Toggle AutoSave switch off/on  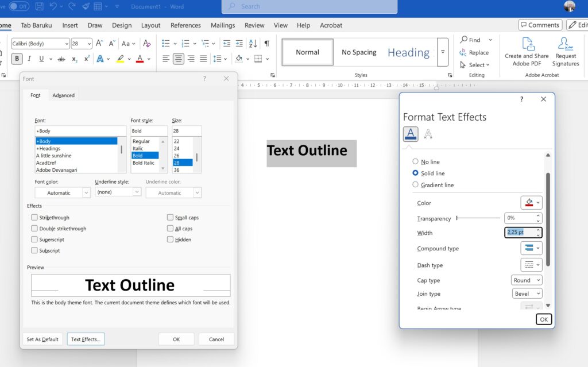pos(19,6)
